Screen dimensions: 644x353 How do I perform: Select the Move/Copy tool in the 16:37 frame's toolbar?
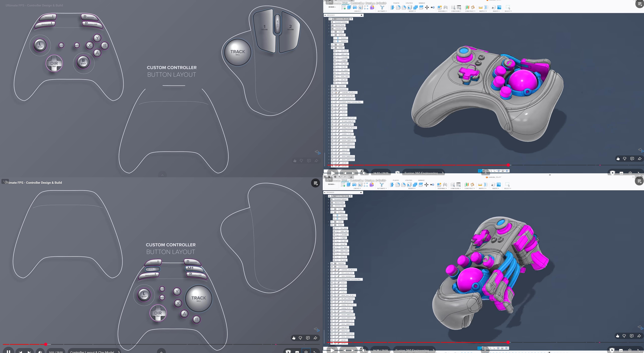click(427, 7)
